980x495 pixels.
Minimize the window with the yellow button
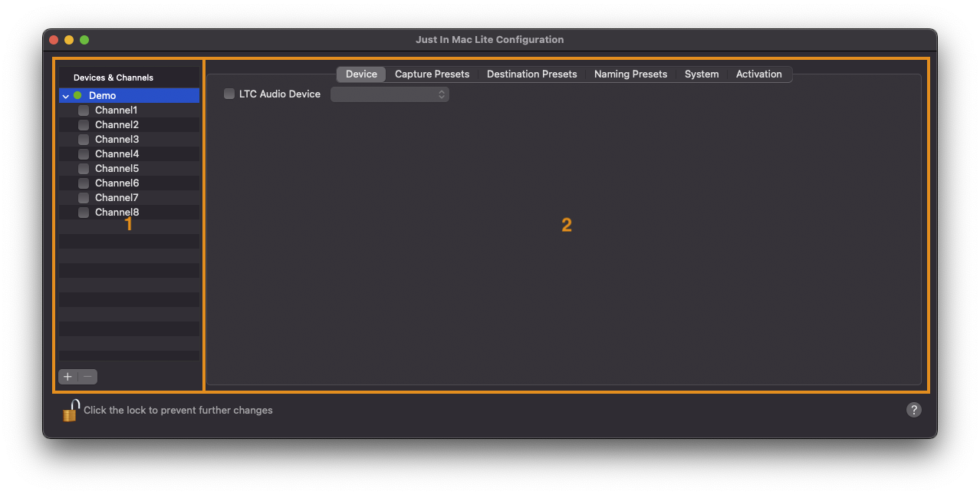point(69,40)
